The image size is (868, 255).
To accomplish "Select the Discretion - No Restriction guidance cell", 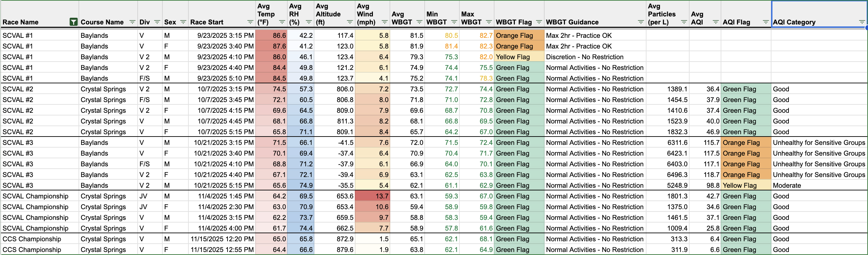I will click(595, 57).
